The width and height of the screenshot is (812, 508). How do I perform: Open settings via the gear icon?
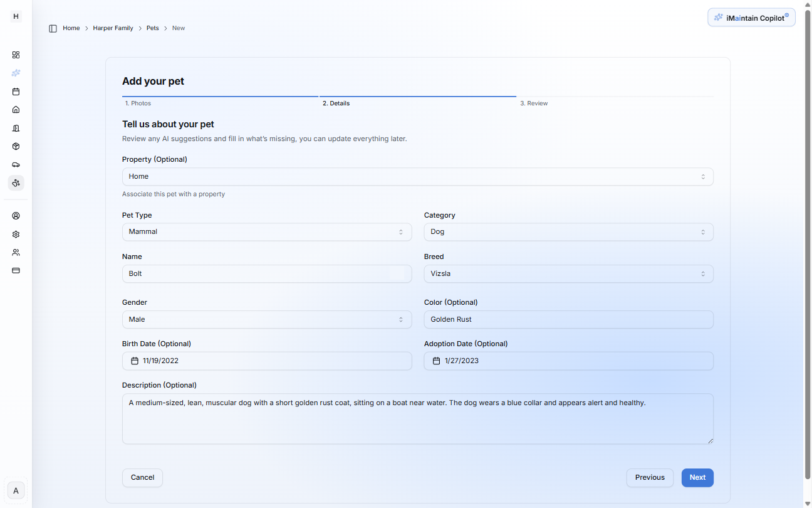click(16, 233)
